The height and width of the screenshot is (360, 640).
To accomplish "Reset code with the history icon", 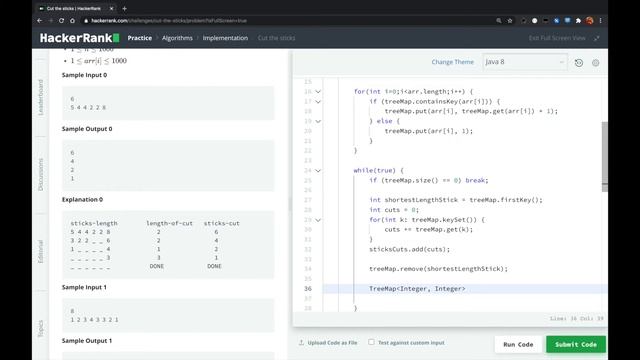I will [x=579, y=62].
